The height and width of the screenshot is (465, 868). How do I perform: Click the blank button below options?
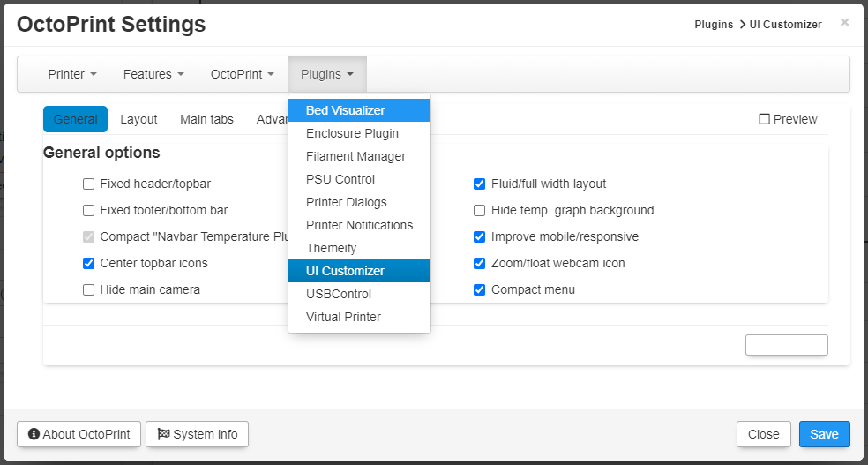tap(787, 345)
